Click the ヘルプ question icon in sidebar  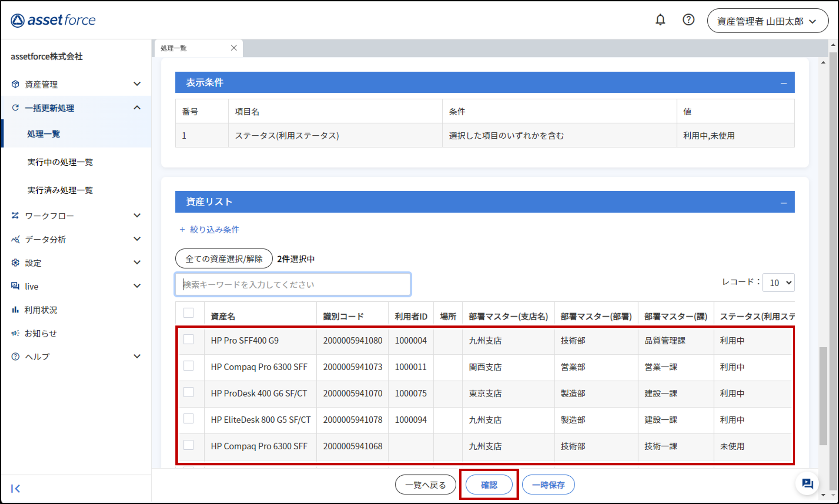pyautogui.click(x=15, y=357)
